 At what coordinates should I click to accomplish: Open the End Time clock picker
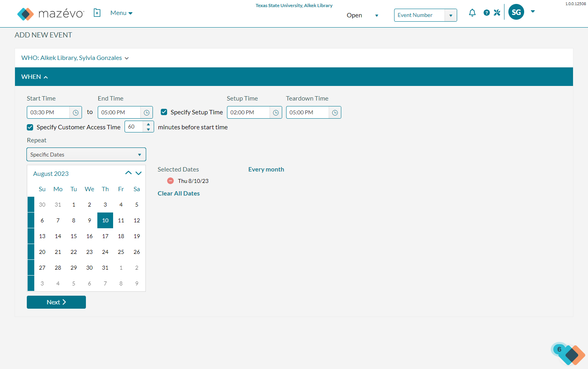(147, 112)
